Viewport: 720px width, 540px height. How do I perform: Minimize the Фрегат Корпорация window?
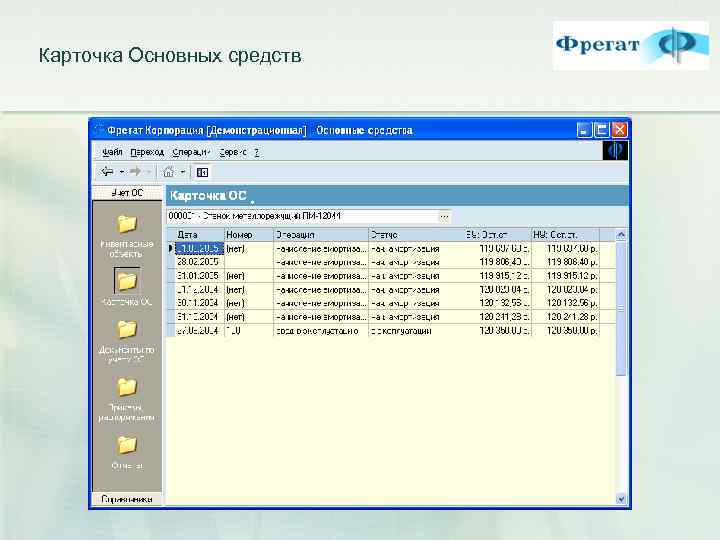(584, 130)
